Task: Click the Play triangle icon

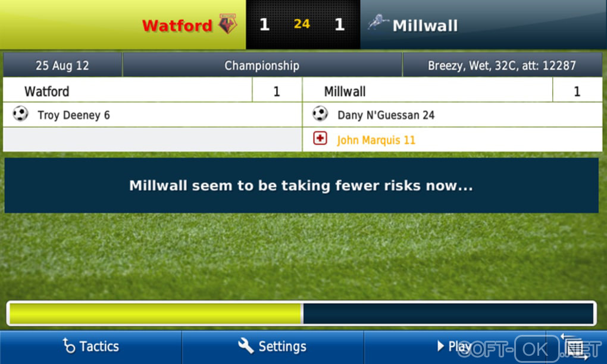Action: click(440, 346)
